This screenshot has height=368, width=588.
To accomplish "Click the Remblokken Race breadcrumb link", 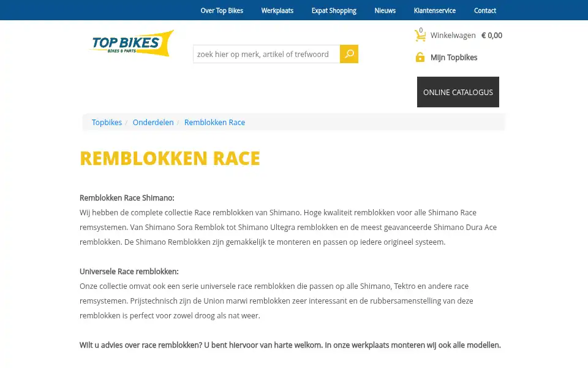I will coord(214,123).
